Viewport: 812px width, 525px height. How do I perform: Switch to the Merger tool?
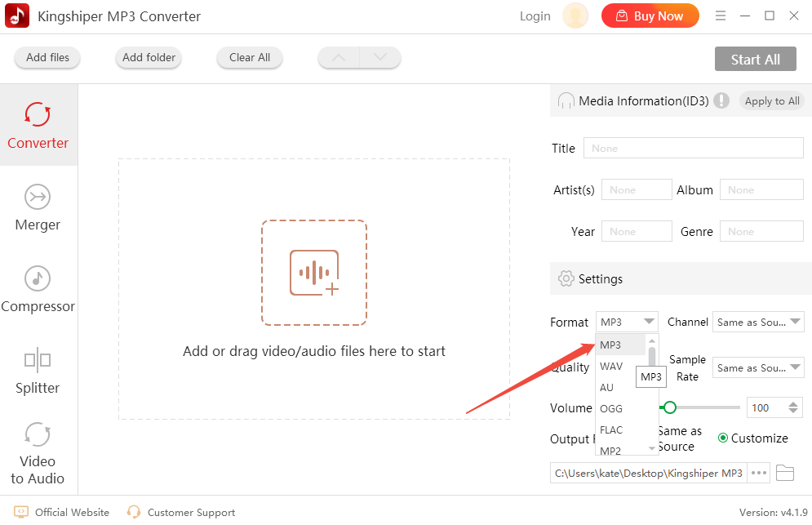(x=38, y=207)
